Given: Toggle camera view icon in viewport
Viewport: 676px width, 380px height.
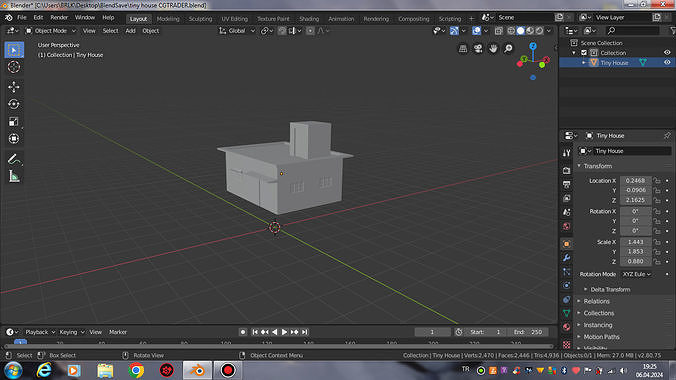Looking at the screenshot, I should coord(478,49).
